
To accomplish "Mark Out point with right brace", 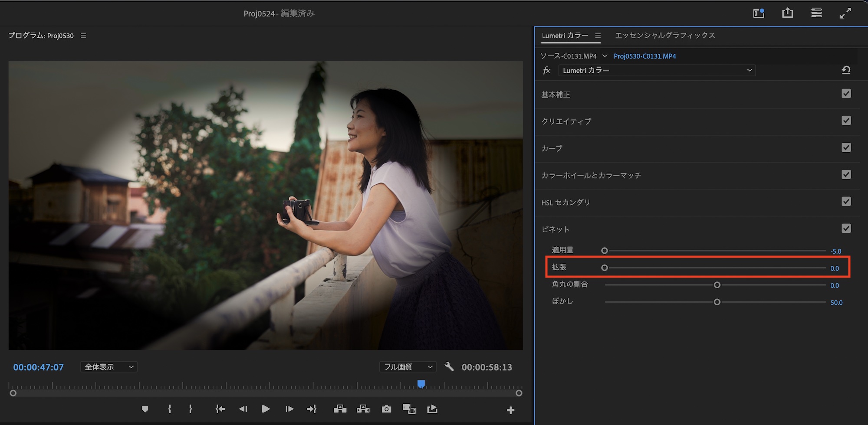I will tap(190, 409).
